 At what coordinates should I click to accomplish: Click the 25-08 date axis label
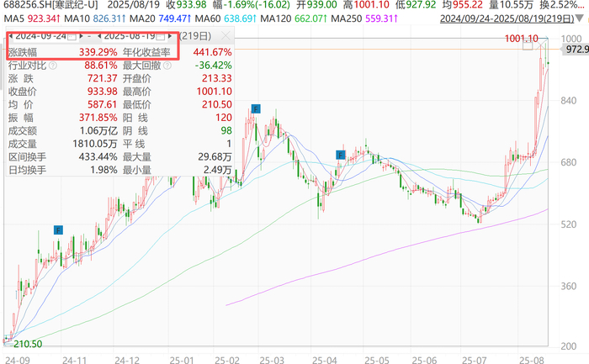(x=532, y=360)
